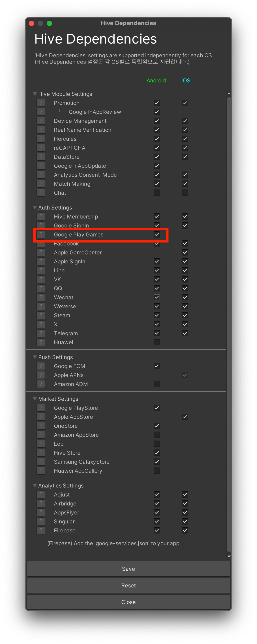The image size is (257, 644).
Task: Enable Chat checkbox for Android
Action: coord(157,193)
